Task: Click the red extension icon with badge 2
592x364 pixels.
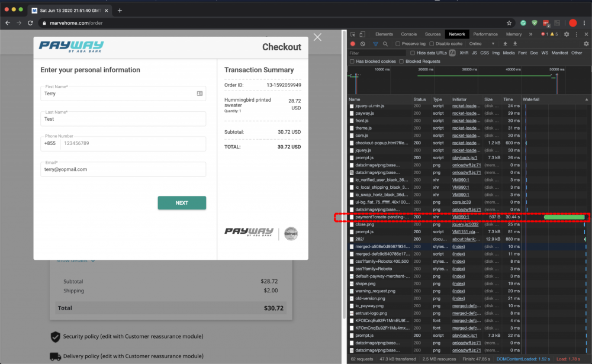Action: [546, 24]
